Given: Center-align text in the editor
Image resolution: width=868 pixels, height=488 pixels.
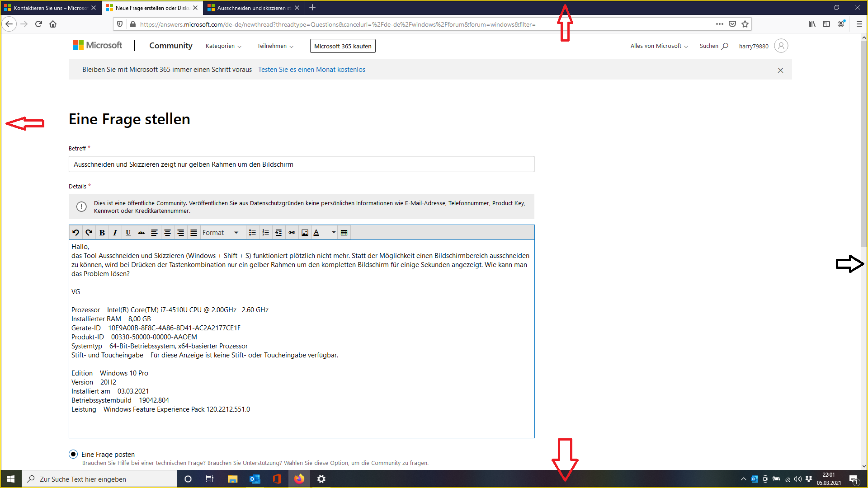Looking at the screenshot, I should click(x=167, y=233).
